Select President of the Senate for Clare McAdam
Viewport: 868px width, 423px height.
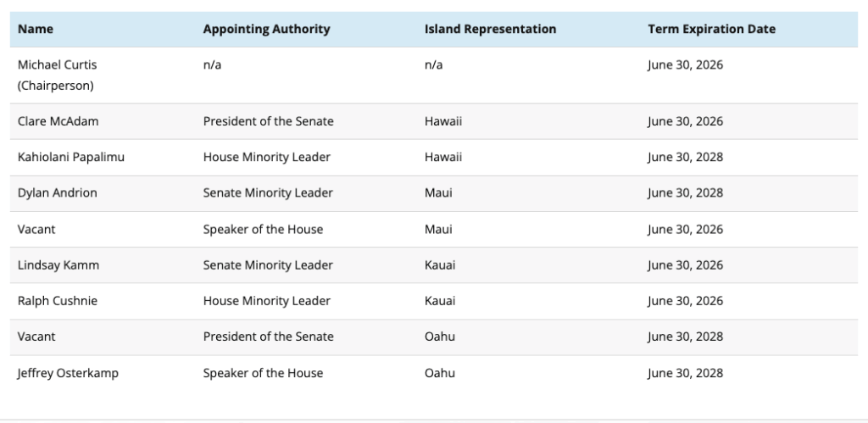pos(268,121)
